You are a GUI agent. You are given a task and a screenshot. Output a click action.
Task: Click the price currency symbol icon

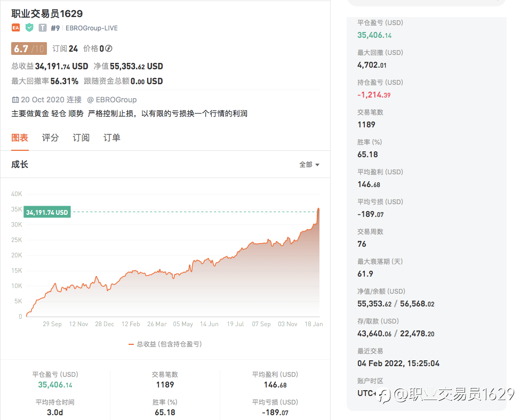click(108, 49)
